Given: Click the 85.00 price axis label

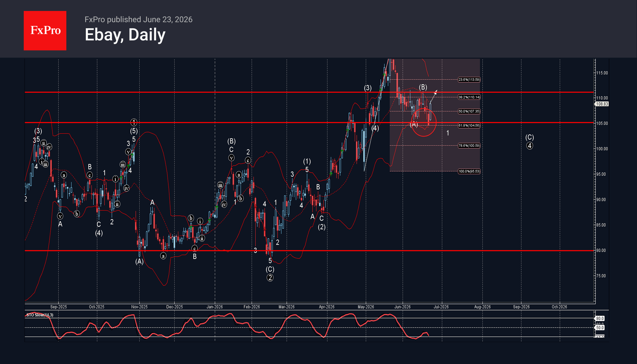Looking at the screenshot, I should (x=601, y=225).
